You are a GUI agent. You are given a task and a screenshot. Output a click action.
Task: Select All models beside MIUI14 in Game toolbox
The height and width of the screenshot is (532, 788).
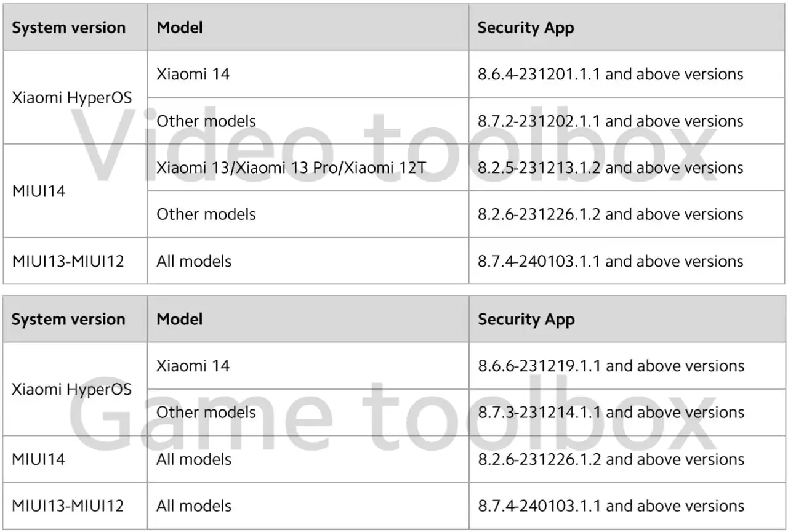194,459
